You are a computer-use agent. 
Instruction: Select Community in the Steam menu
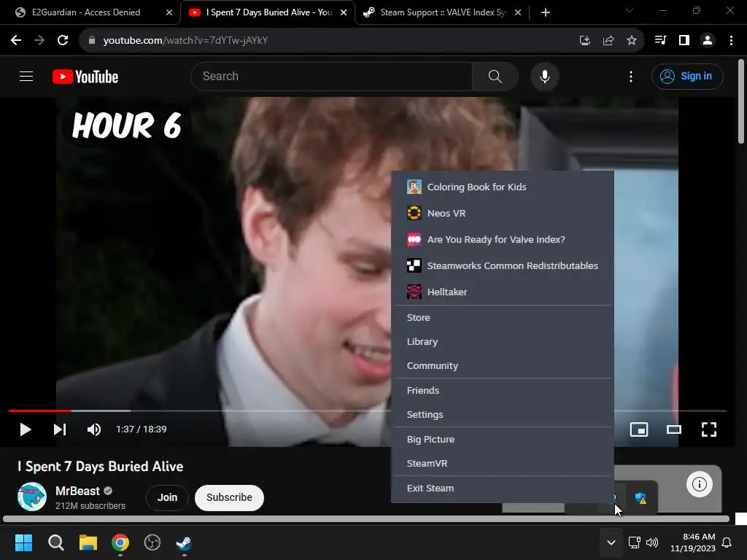point(502,366)
